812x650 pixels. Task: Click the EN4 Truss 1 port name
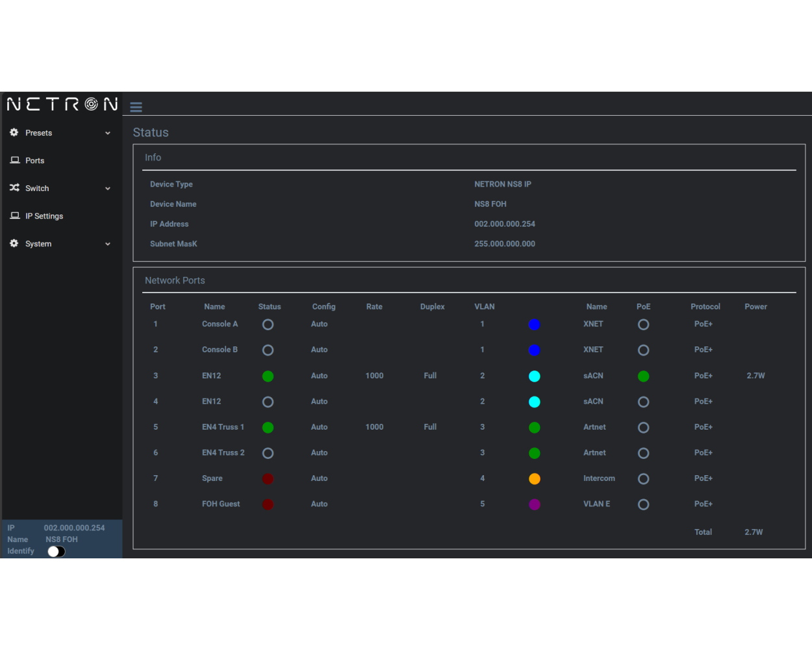point(223,427)
